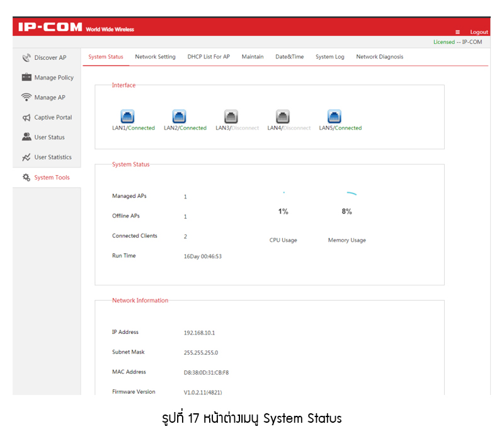The height and width of the screenshot is (441, 504).
Task: Click the Firmware Version label
Action: point(134,392)
